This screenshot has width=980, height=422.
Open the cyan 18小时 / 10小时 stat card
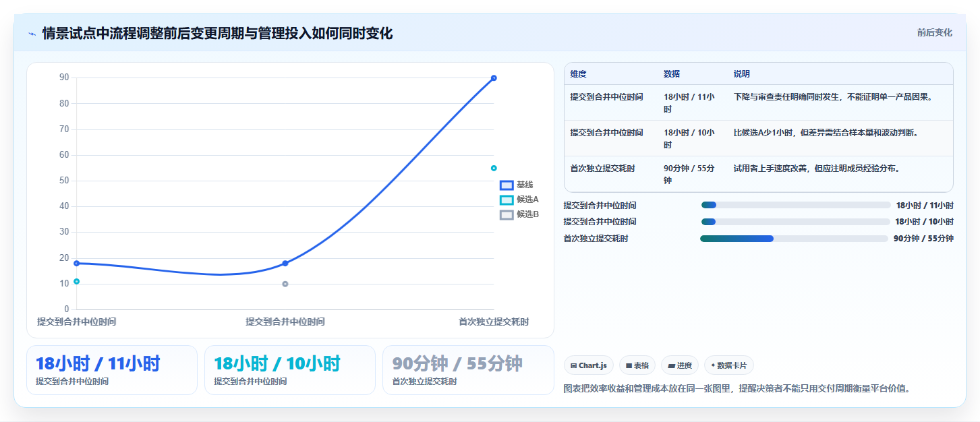(x=290, y=370)
